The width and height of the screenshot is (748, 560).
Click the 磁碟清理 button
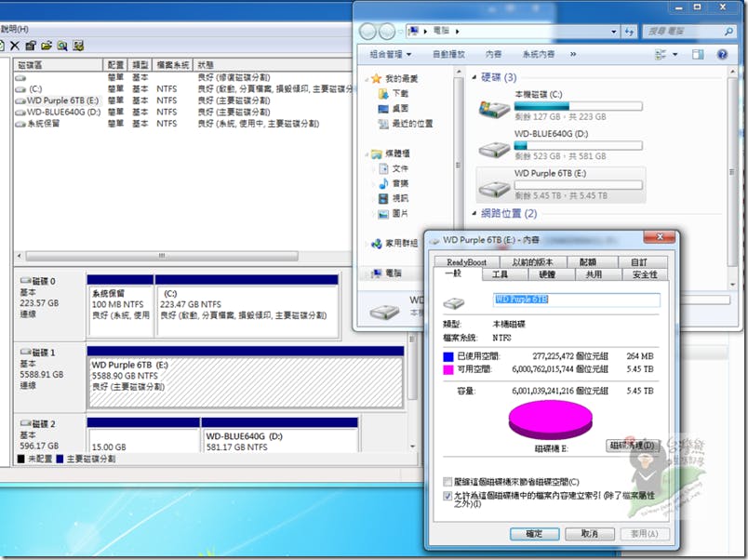[x=633, y=446]
